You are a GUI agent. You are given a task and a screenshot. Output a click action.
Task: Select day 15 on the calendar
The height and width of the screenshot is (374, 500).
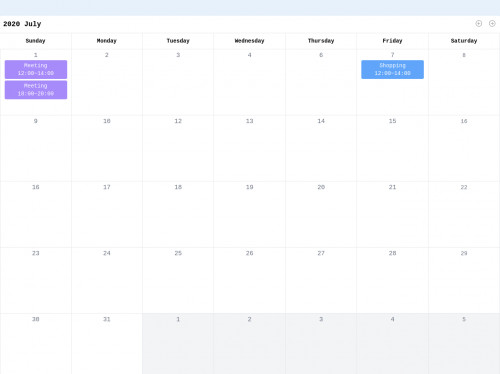coord(392,148)
